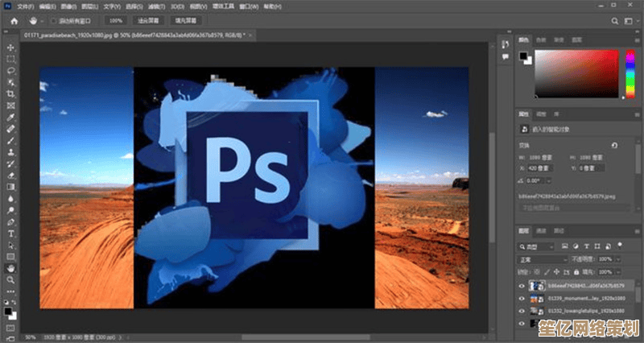Toggle visibility of the black-thumbnail layer
The width and height of the screenshot is (644, 343).
[x=522, y=324]
